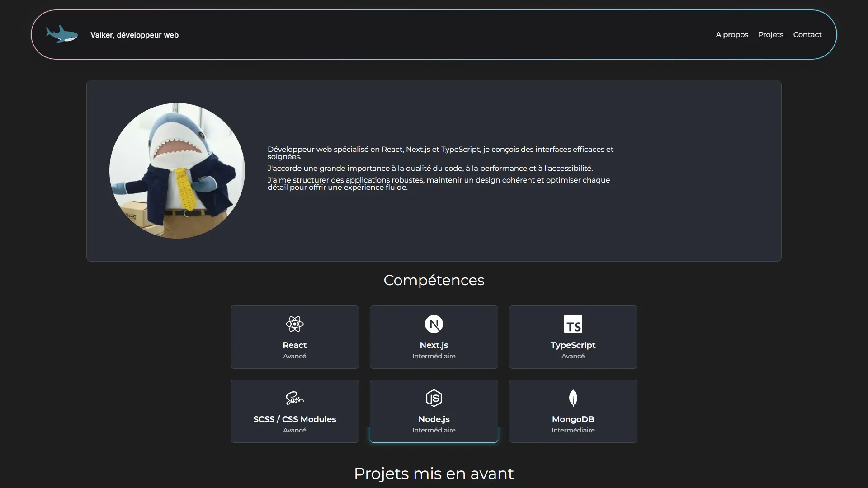Viewport: 868px width, 488px height.
Task: Click the Intermédiaire level under MongoDB
Action: coord(573,430)
